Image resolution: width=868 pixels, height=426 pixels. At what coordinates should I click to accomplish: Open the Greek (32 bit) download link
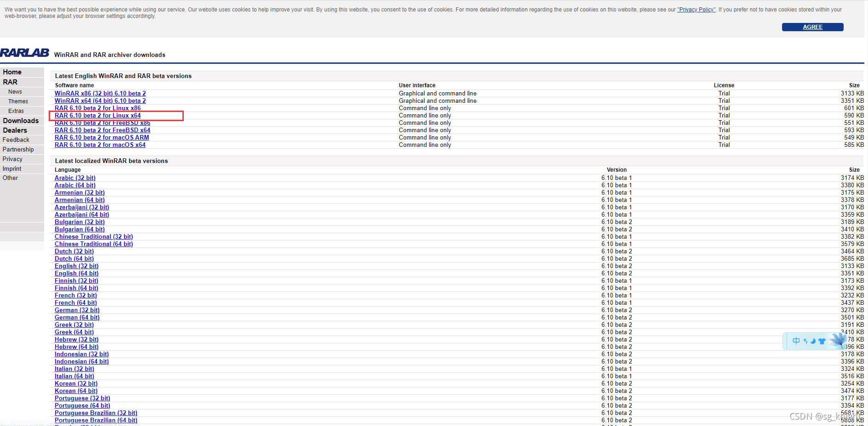(x=74, y=325)
